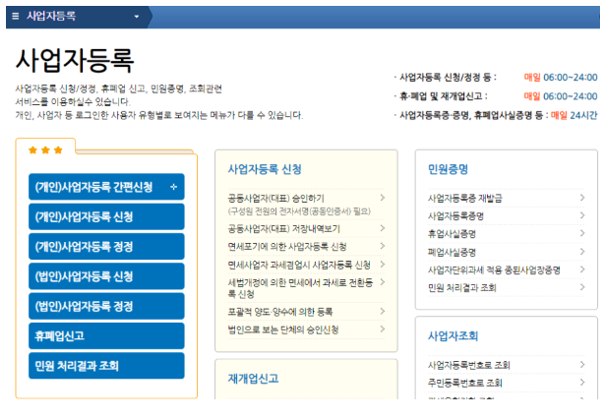The image size is (600, 418).
Task: Click chevron beside 사업자등록번호로 조회
Action: pos(582,364)
